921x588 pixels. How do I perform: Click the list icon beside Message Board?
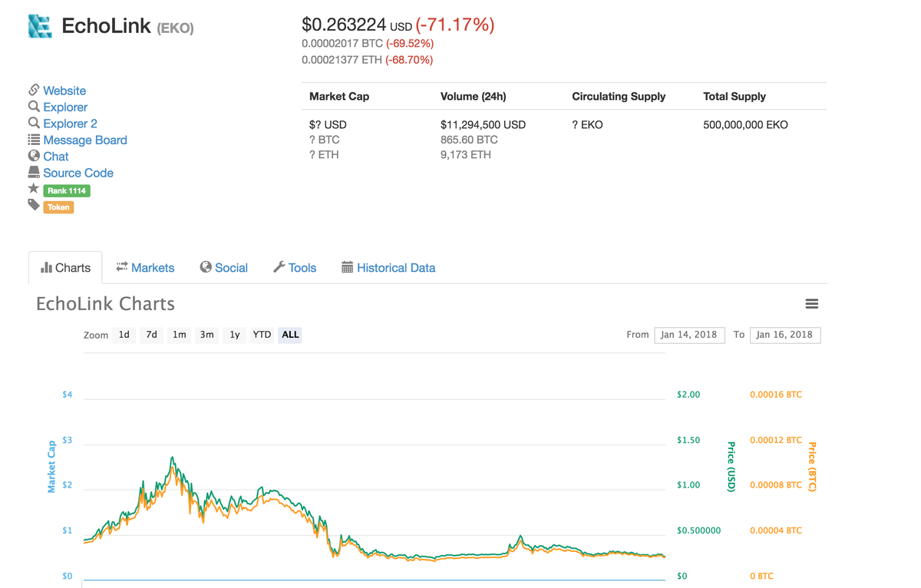pos(34,140)
